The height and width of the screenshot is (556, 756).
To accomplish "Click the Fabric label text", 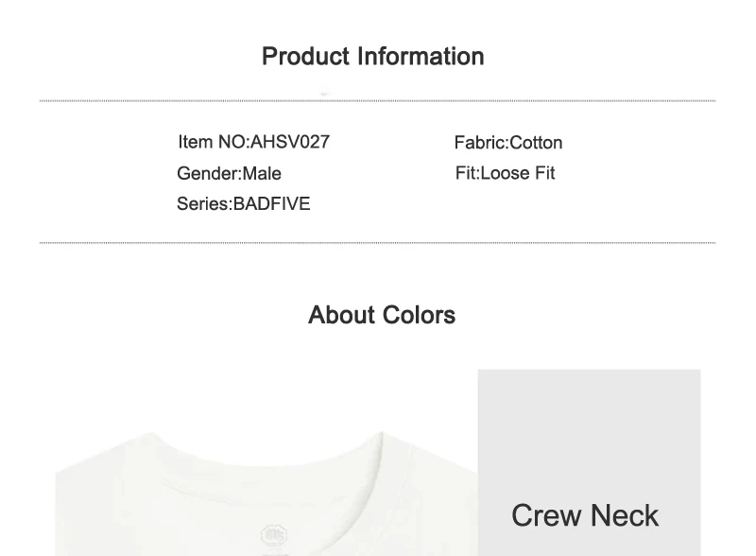I will coord(482,143).
